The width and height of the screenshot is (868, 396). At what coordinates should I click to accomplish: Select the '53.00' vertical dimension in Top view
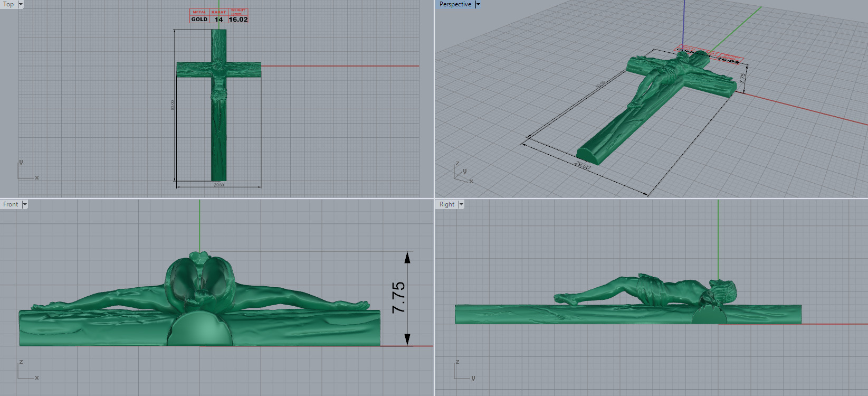coord(172,105)
